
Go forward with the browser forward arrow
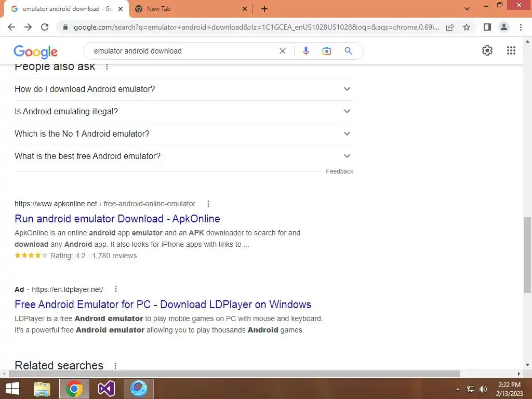(x=28, y=27)
